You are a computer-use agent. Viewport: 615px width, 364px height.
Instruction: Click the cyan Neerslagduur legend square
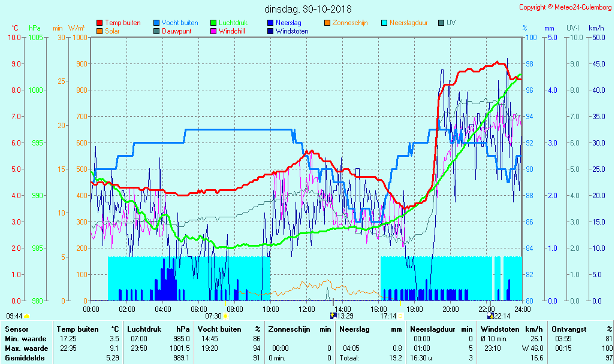[384, 23]
